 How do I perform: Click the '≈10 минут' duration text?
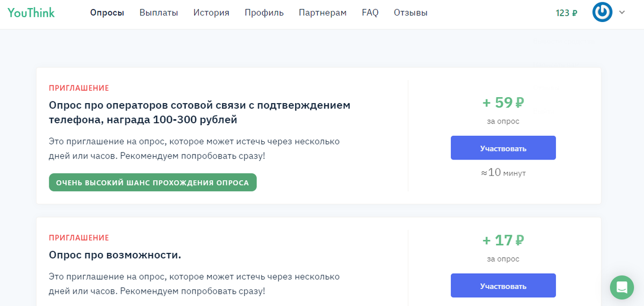(x=503, y=173)
